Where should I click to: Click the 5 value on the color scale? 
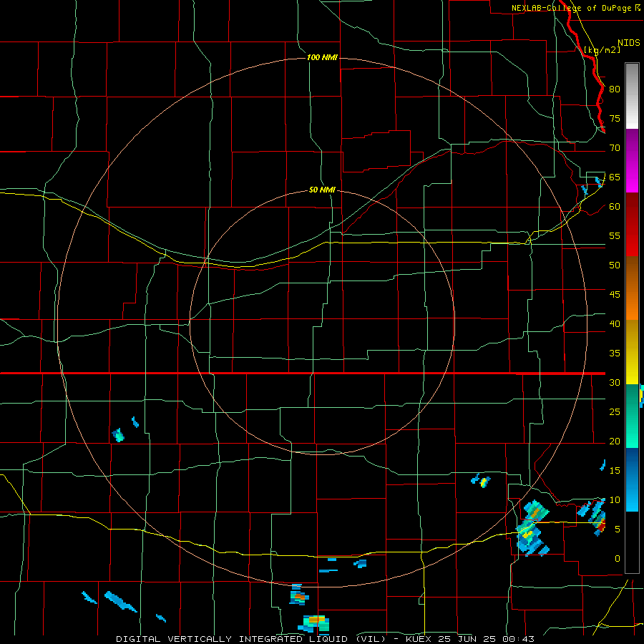tap(618, 530)
